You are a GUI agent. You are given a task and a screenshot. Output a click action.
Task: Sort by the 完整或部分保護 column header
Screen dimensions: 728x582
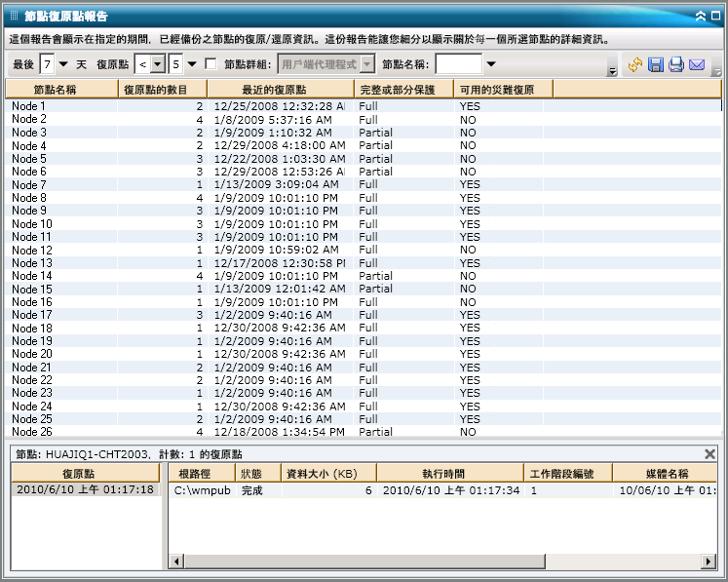point(403,89)
